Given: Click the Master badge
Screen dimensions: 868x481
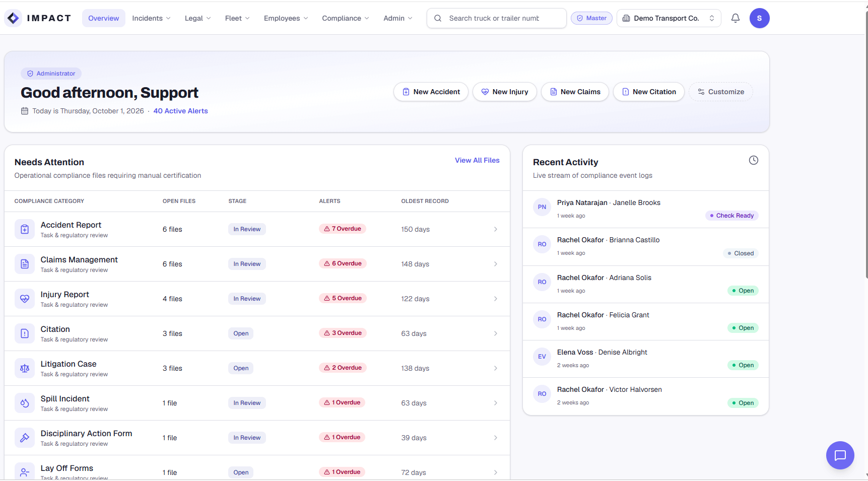Looking at the screenshot, I should click(x=592, y=18).
